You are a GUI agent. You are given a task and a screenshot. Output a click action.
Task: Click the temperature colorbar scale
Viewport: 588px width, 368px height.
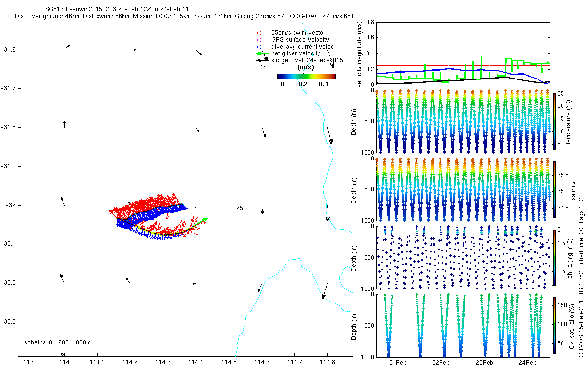554,121
